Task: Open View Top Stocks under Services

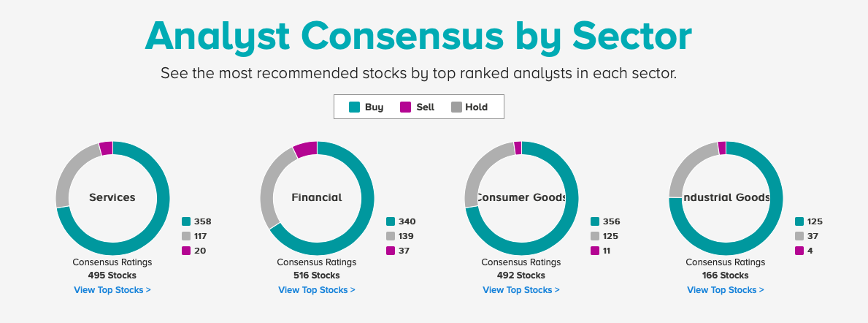Action: point(112,290)
